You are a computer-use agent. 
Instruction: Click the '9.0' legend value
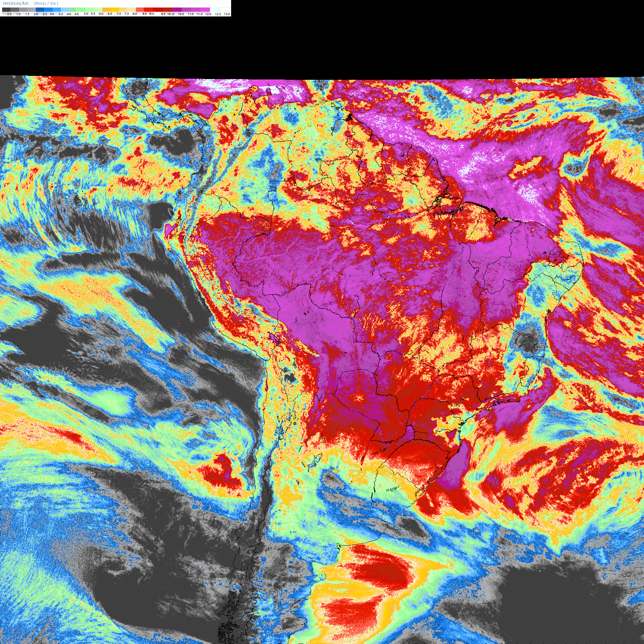152,14
